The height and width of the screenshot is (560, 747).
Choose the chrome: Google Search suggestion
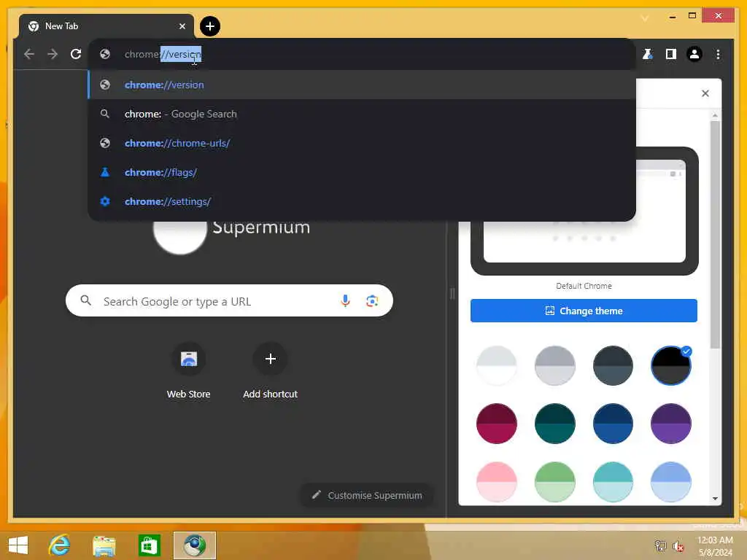coord(362,114)
